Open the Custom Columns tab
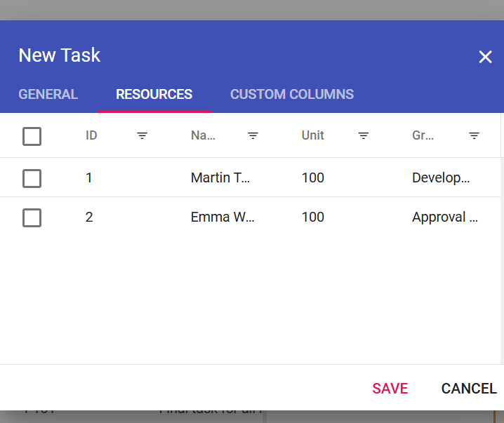 coord(292,95)
